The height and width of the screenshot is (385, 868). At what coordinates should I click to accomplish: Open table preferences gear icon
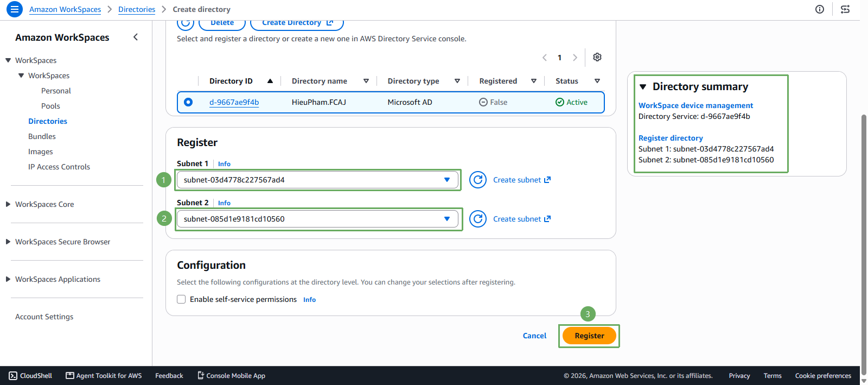coord(597,57)
